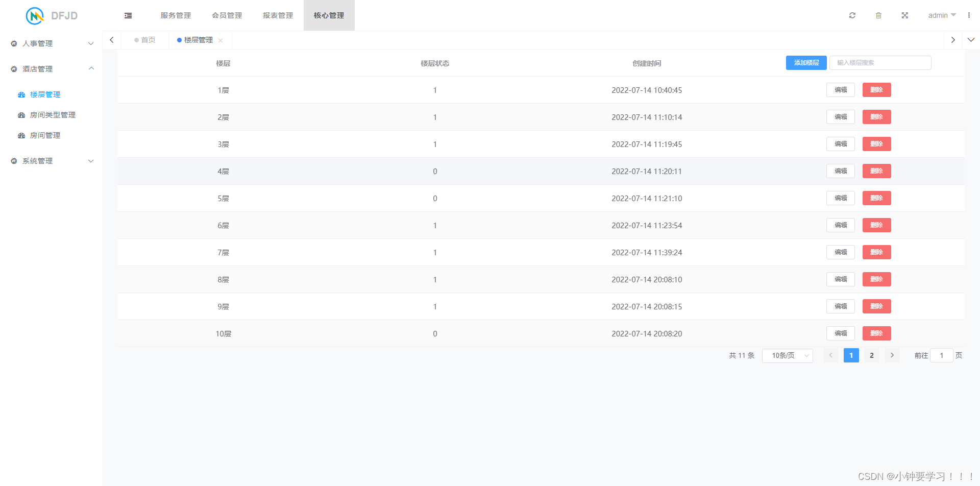980x486 pixels.
Task: Open the 会员管理 top menu
Action: pos(227,15)
